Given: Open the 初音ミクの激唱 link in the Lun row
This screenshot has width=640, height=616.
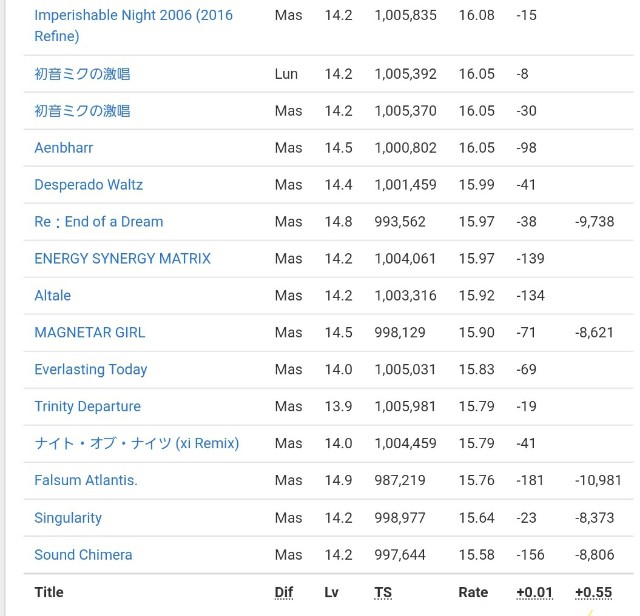Looking at the screenshot, I should [82, 74].
